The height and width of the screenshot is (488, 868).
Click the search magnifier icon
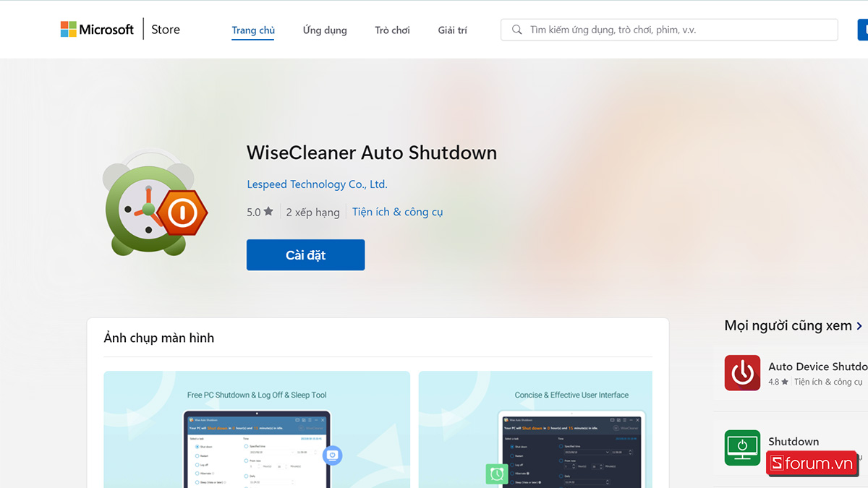click(516, 30)
